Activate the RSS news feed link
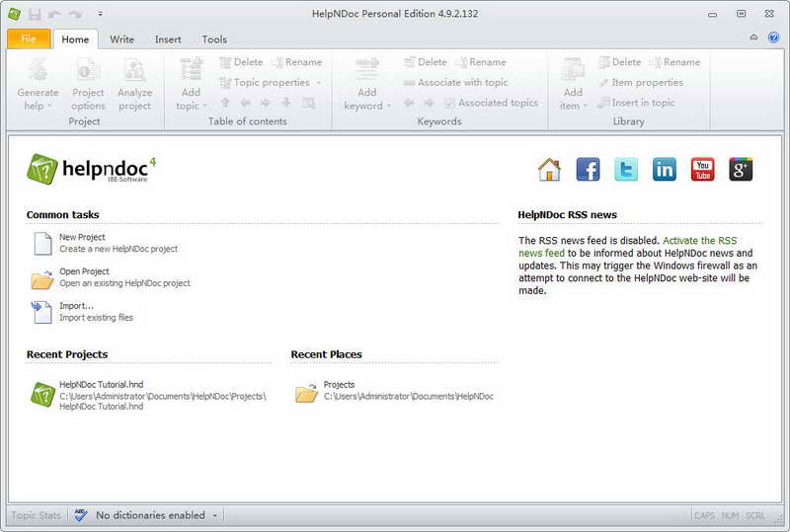This screenshot has width=790, height=532. click(x=628, y=247)
